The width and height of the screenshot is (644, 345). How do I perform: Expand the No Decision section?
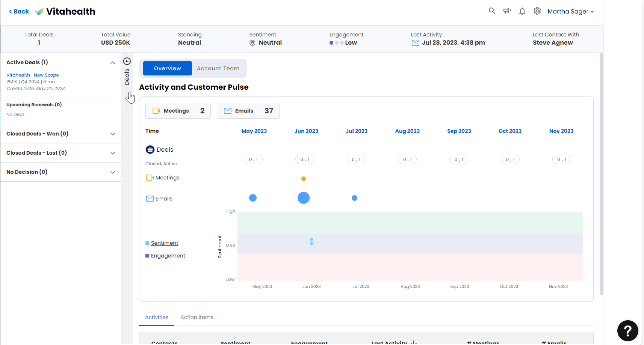coord(112,172)
